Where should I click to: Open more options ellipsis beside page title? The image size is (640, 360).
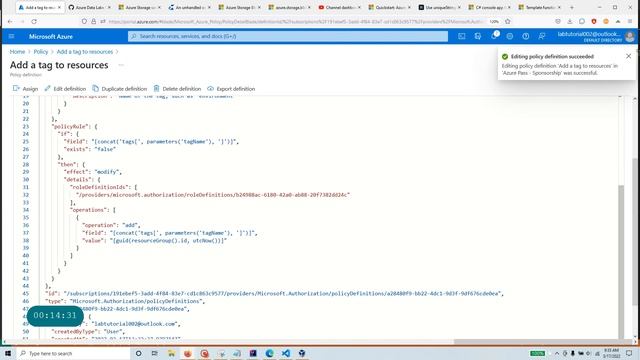[x=121, y=65]
